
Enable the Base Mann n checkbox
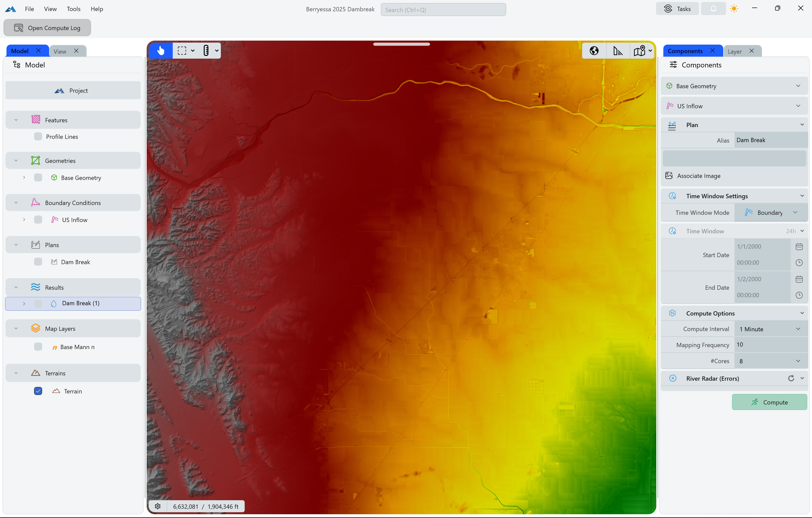point(38,347)
